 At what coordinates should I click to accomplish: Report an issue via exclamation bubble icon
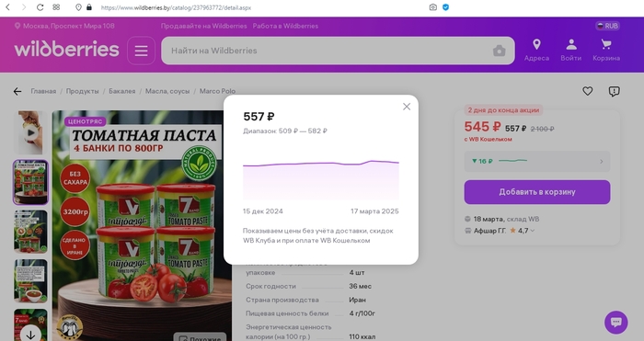[x=614, y=91]
